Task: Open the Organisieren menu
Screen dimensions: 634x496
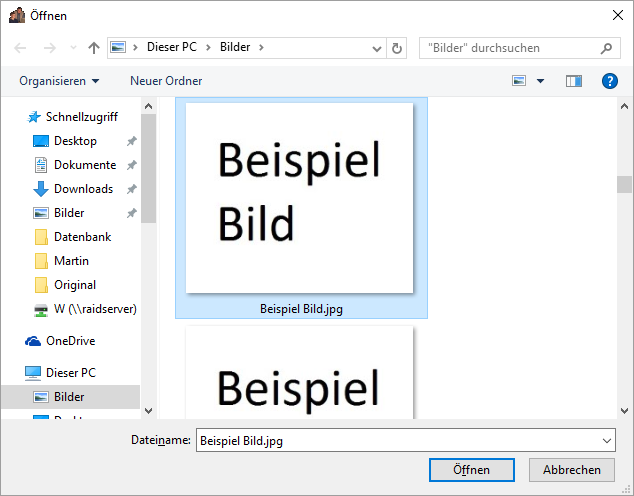Action: (x=59, y=81)
